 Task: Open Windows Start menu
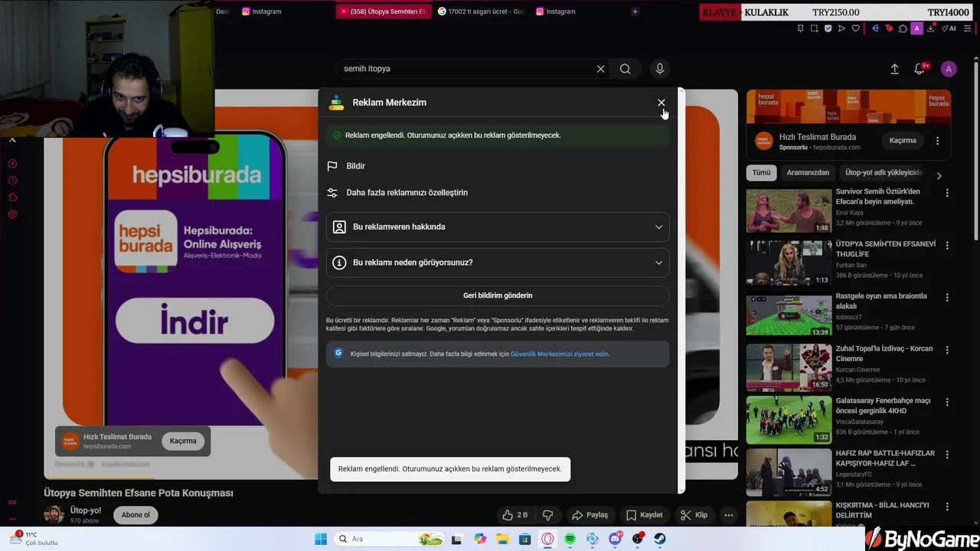click(x=320, y=539)
